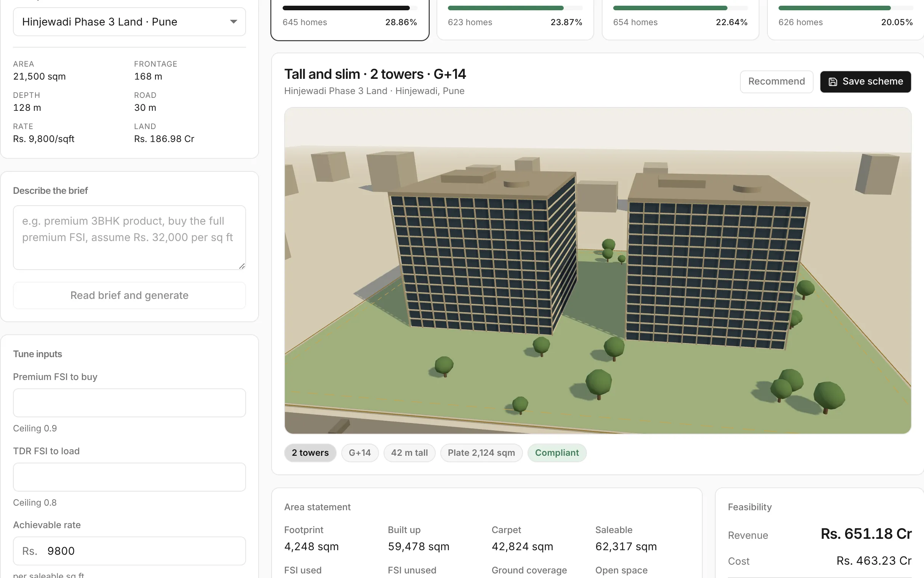
Task: Click the 3D tower massing preview
Action: [x=598, y=271]
